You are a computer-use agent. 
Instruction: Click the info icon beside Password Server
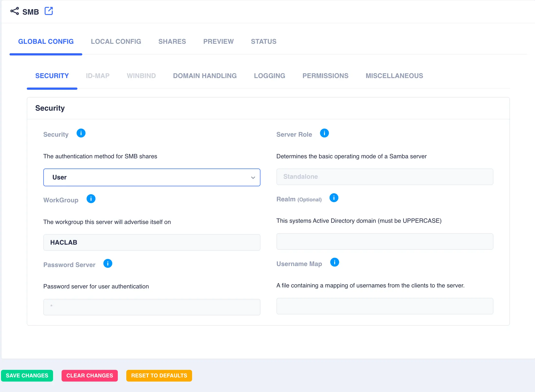pyautogui.click(x=108, y=263)
